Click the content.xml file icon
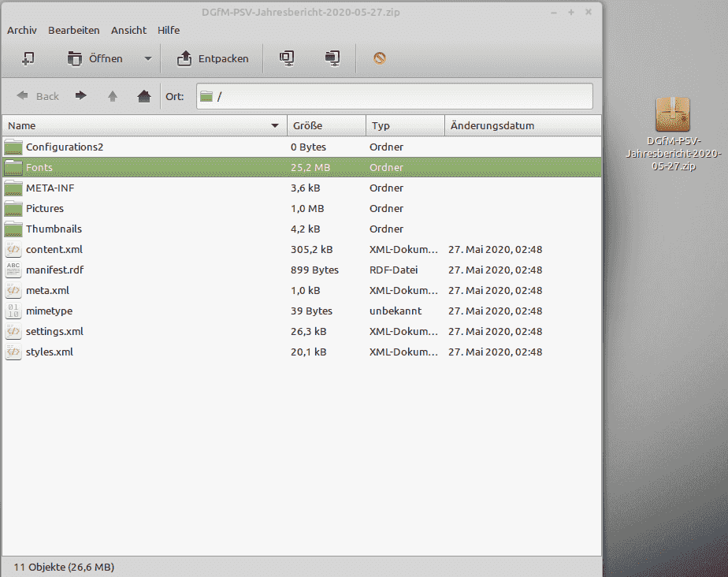 coord(13,249)
